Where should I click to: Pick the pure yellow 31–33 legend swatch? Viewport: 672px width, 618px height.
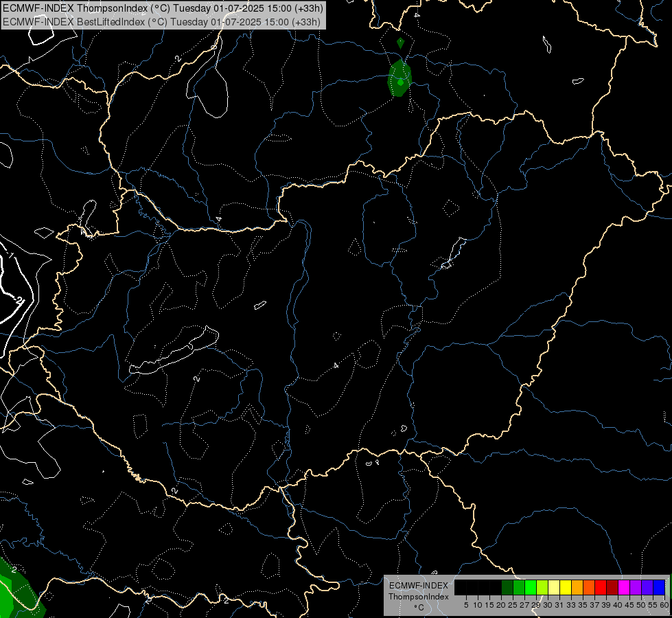[x=566, y=587]
